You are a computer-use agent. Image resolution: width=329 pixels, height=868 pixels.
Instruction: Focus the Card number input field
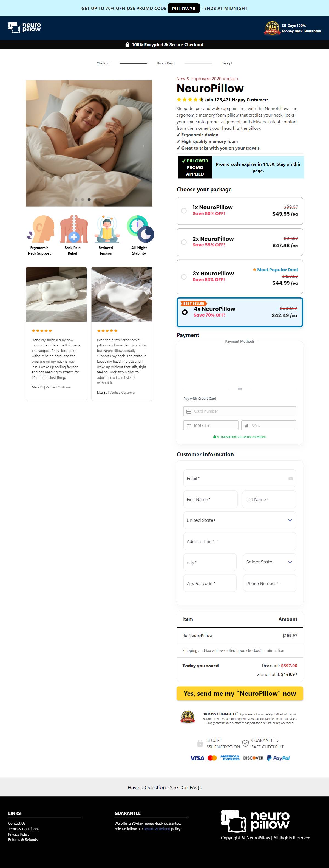240,411
